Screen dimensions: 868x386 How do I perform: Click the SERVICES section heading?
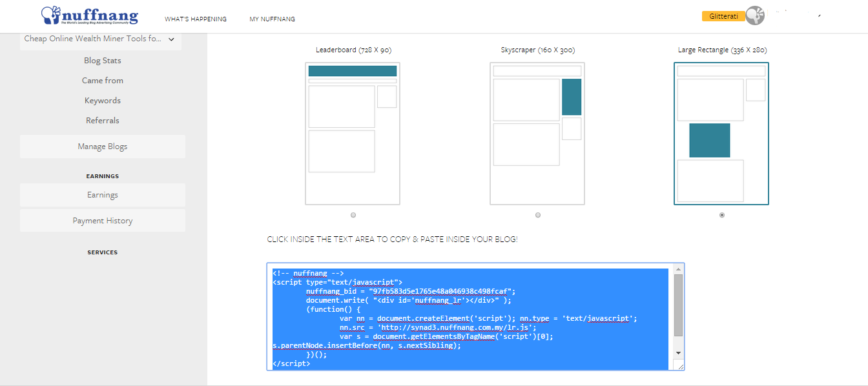coord(103,252)
